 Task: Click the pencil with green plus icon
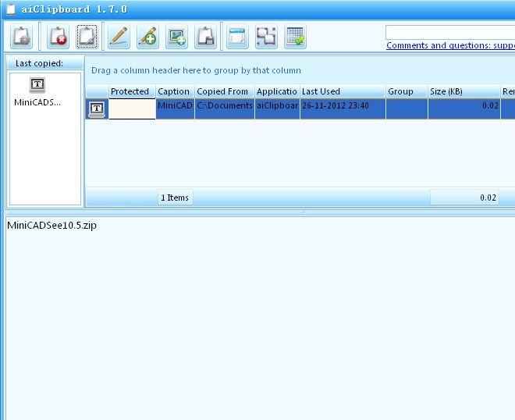[x=147, y=36]
